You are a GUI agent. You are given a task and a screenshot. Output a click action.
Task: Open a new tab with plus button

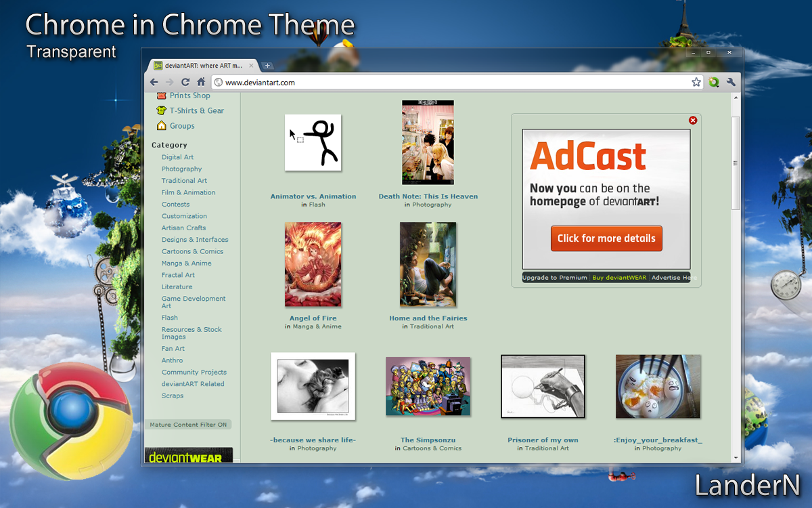tap(268, 66)
